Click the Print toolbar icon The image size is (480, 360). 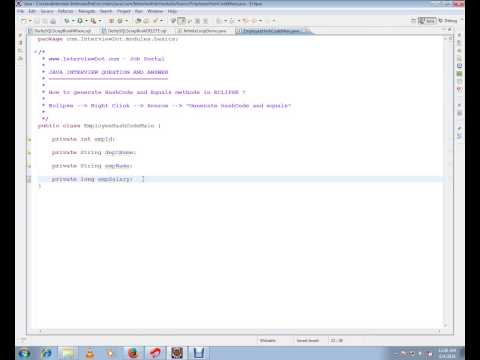[x=53, y=21]
